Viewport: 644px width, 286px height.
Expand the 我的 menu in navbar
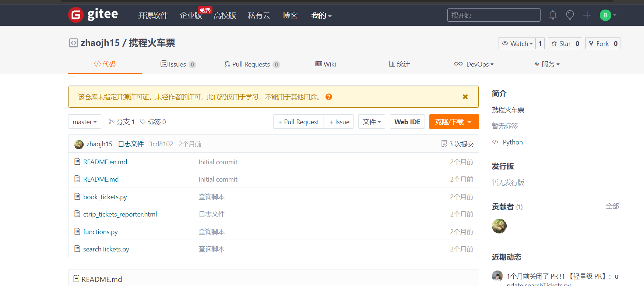coord(321,15)
